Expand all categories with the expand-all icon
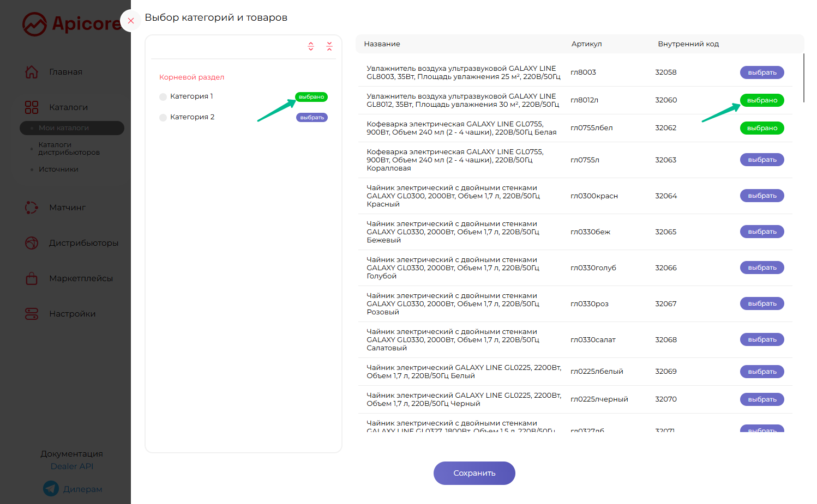The height and width of the screenshot is (504, 817). click(x=311, y=46)
